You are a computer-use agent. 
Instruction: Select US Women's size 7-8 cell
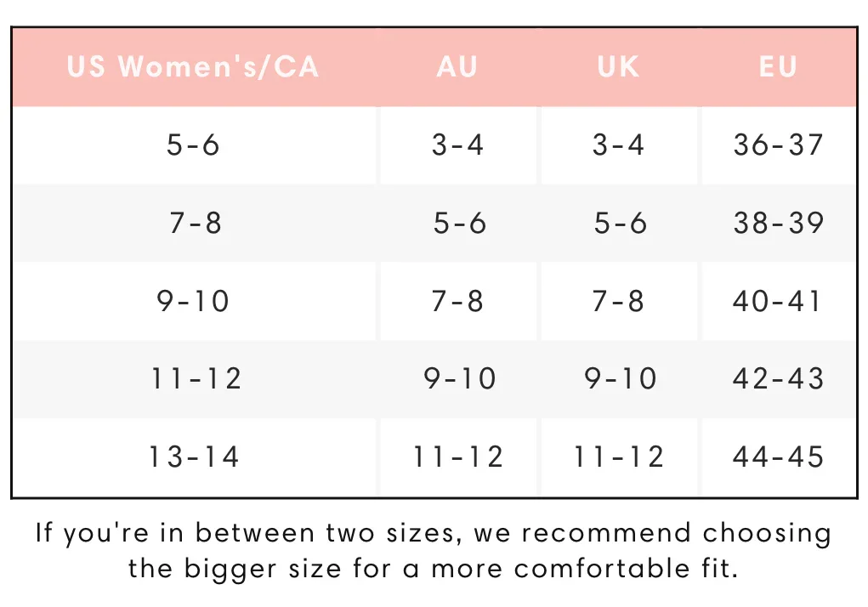196,223
